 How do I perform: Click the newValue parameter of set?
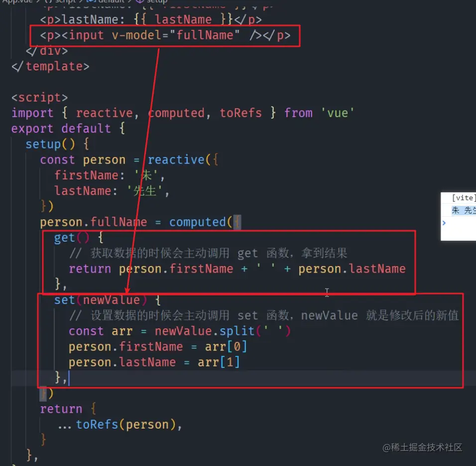tap(112, 300)
